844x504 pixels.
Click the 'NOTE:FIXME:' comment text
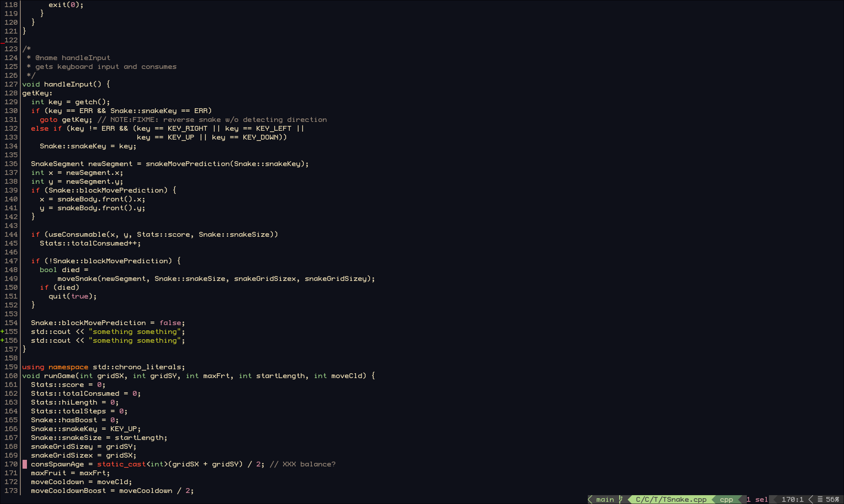tap(134, 119)
